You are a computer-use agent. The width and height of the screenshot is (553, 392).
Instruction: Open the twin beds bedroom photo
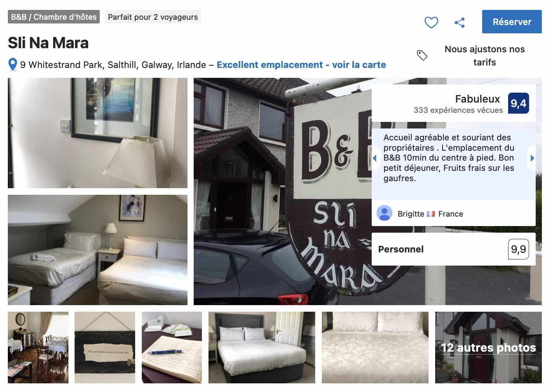click(98, 250)
